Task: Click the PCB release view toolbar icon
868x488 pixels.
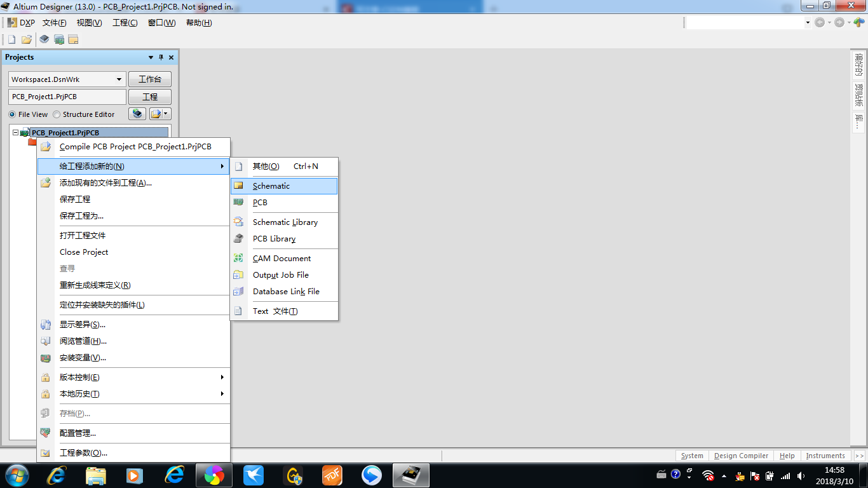Action: tap(59, 39)
